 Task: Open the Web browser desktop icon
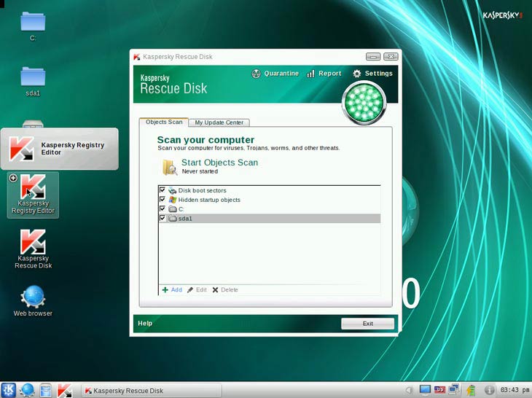point(33,301)
